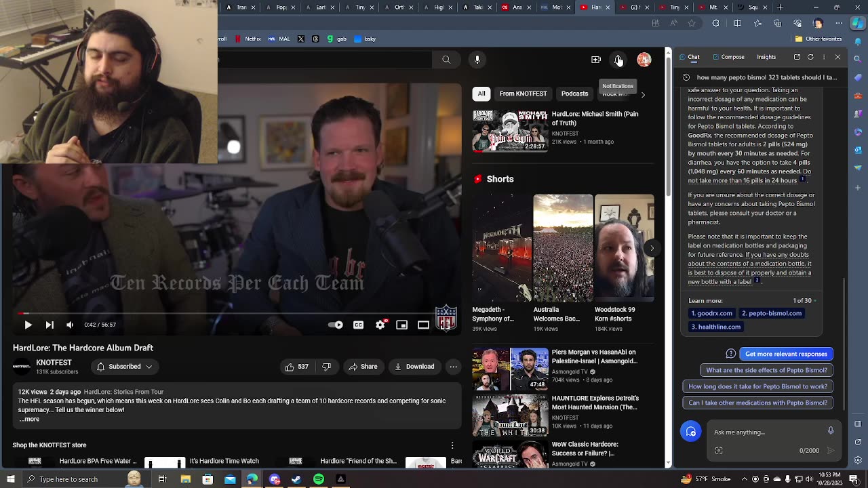This screenshot has width=868, height=488.
Task: Open the goodrx.com source link
Action: (711, 313)
